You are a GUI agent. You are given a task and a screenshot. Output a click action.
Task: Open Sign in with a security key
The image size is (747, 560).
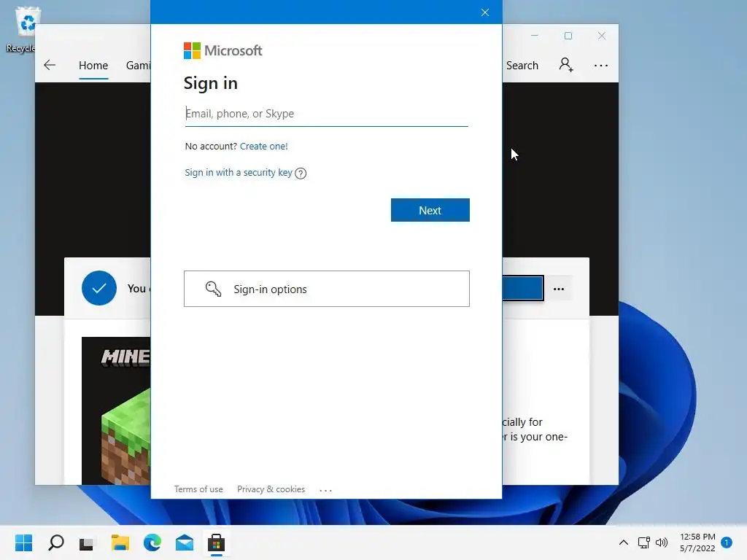(239, 172)
